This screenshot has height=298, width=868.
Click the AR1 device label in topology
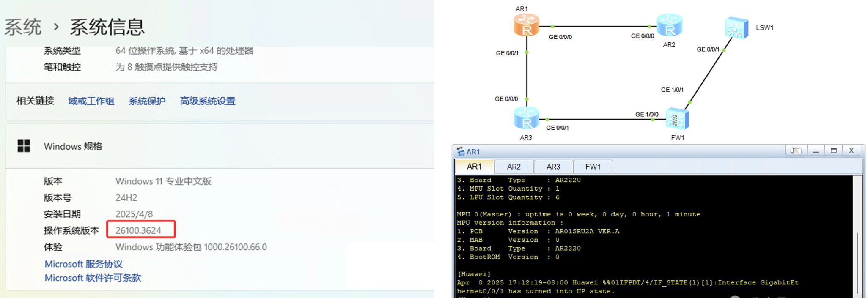[x=522, y=9]
